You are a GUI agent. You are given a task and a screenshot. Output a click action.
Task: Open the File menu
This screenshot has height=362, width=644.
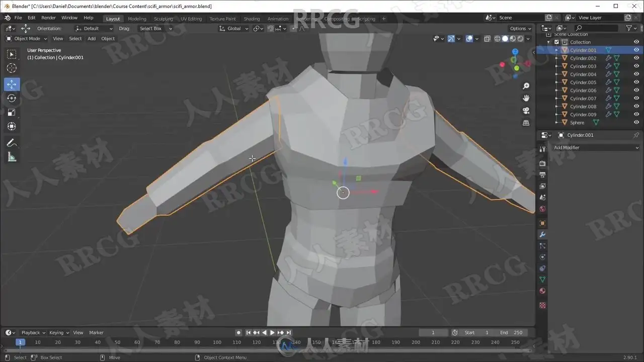[18, 18]
